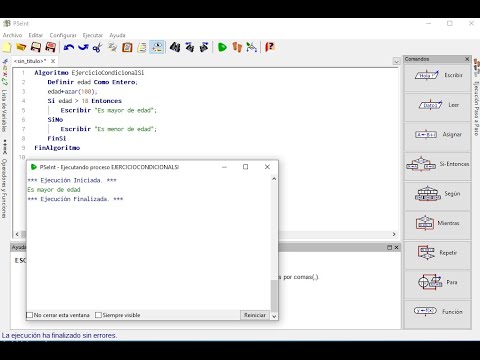Open the editor tab list dropdown arrow
The height and width of the screenshot is (360, 480).
(396, 61)
